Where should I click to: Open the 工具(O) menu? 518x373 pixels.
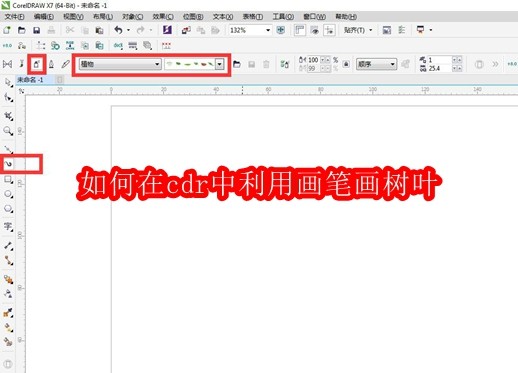point(283,16)
